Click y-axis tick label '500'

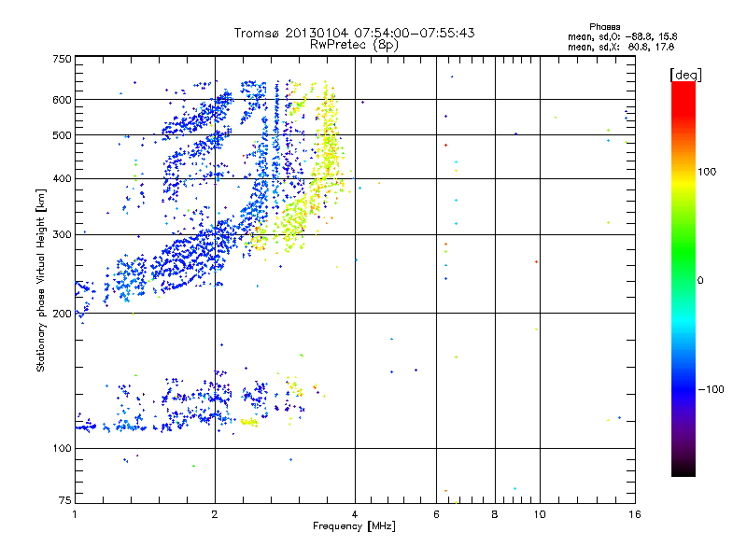pos(62,135)
